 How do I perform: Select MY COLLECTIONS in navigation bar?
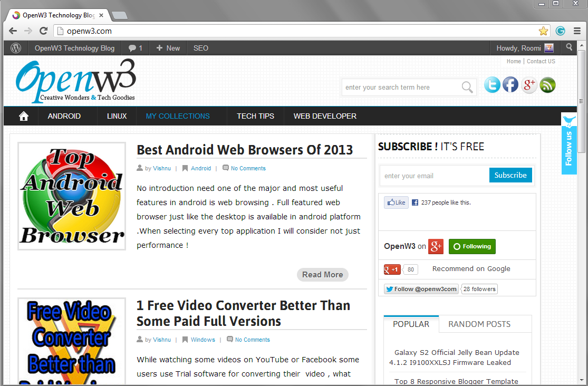tap(178, 117)
